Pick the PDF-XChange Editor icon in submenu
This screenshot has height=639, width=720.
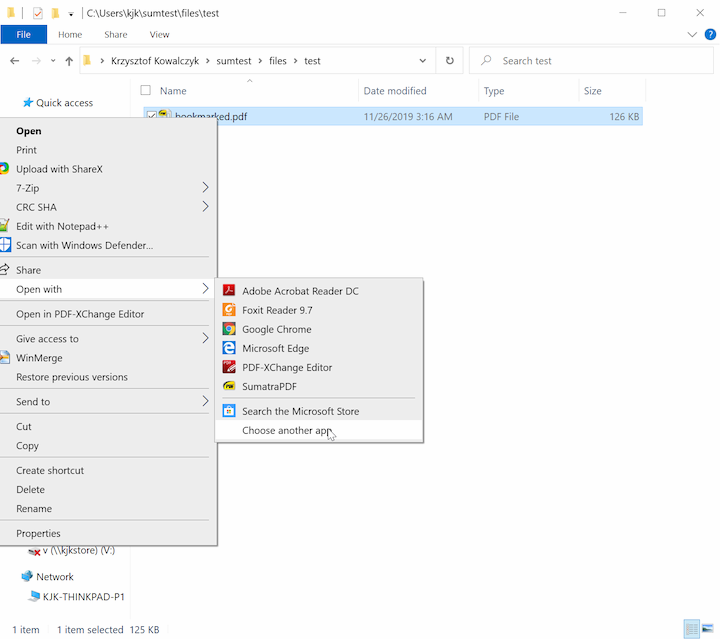click(228, 367)
